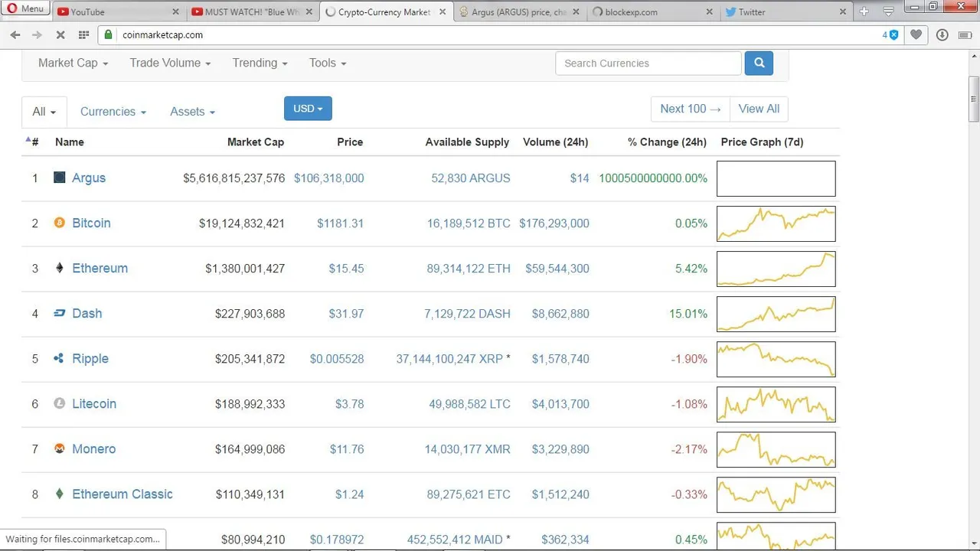This screenshot has height=551, width=980.
Task: Click the Ripple coin icon
Action: click(60, 358)
